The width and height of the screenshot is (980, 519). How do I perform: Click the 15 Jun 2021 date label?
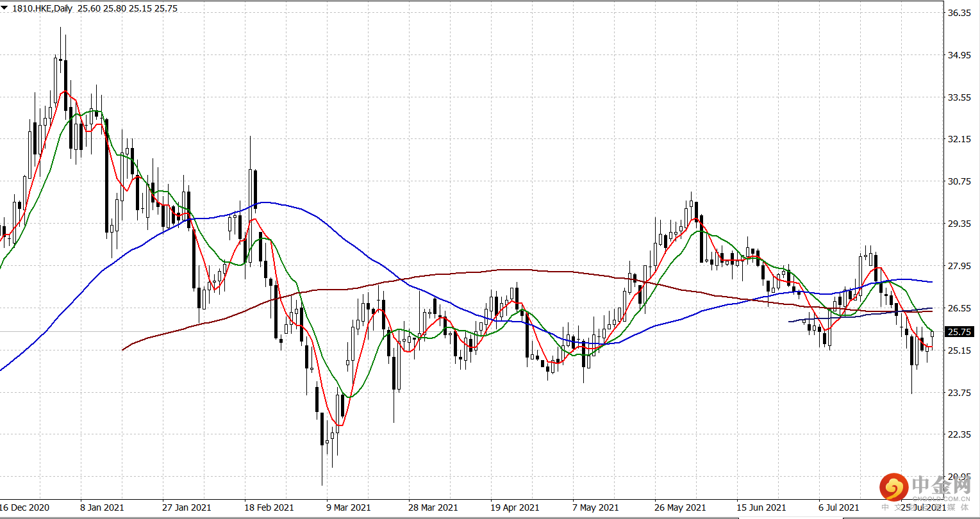[761, 507]
